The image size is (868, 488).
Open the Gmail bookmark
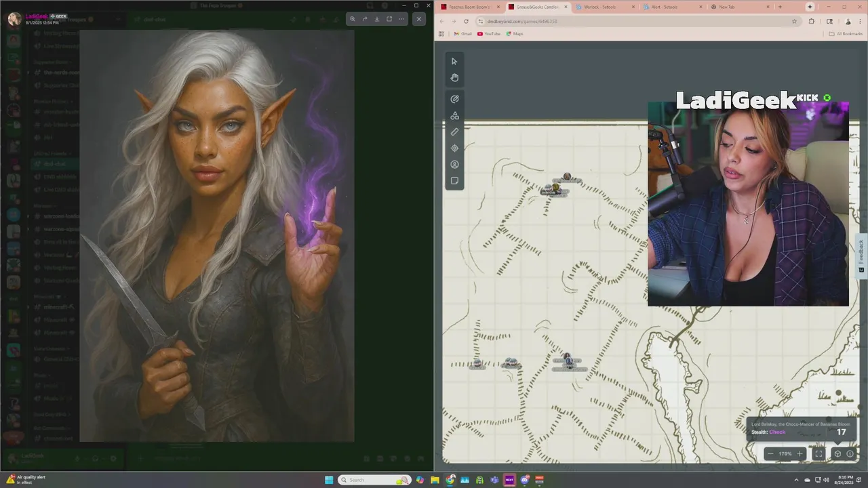pos(462,34)
